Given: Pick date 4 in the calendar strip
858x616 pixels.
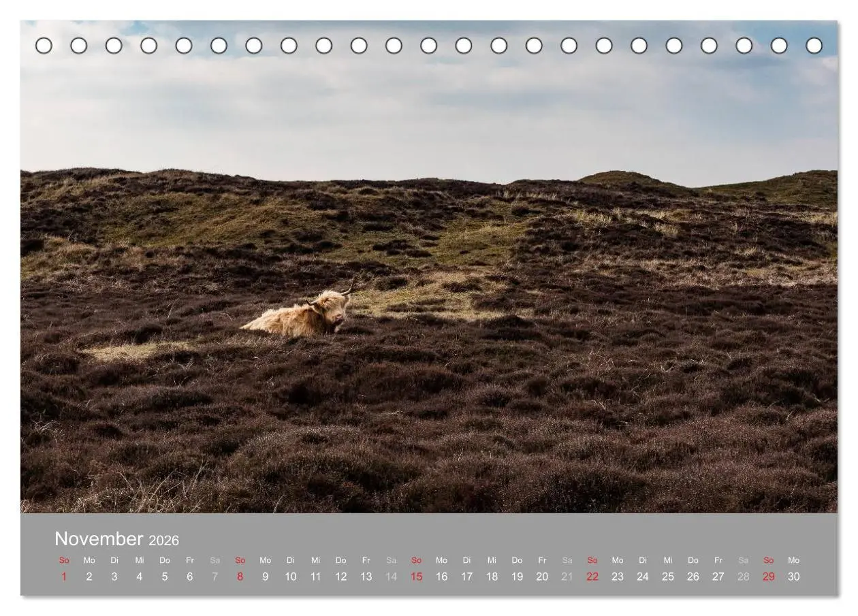Looking at the screenshot, I should (140, 577).
